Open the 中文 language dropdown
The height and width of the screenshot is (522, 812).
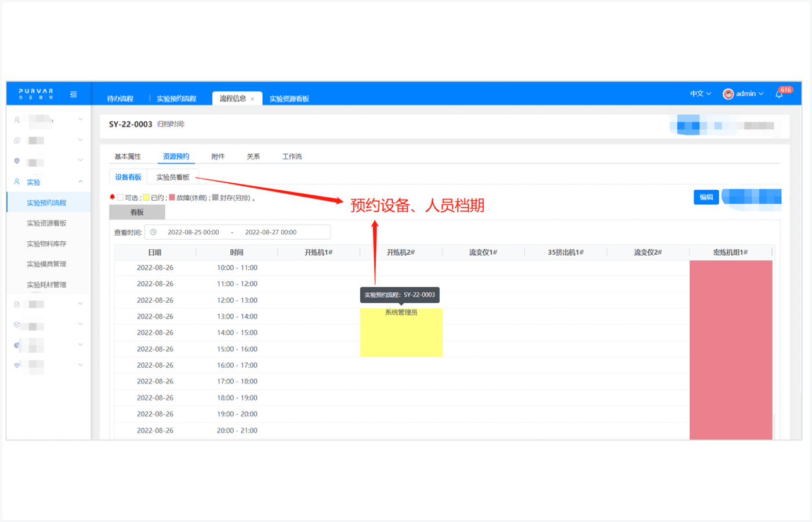point(700,94)
